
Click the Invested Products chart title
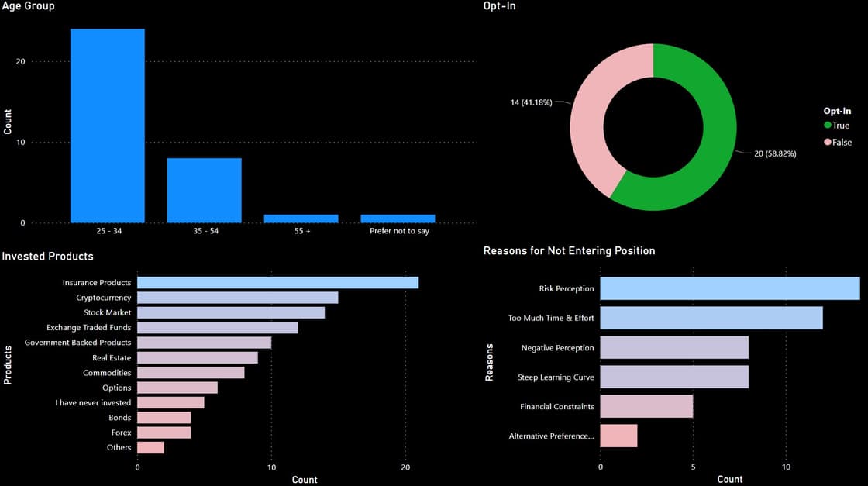tap(47, 257)
